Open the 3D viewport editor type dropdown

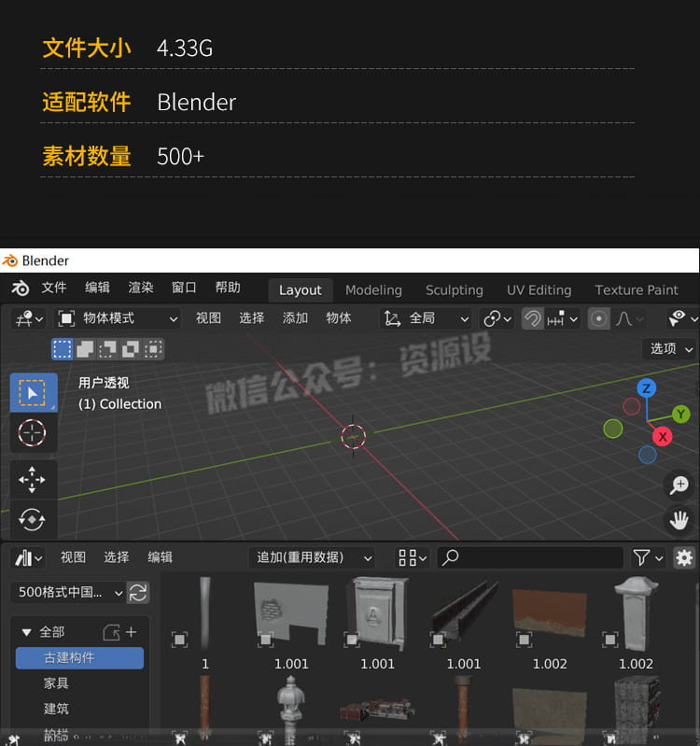click(x=29, y=318)
